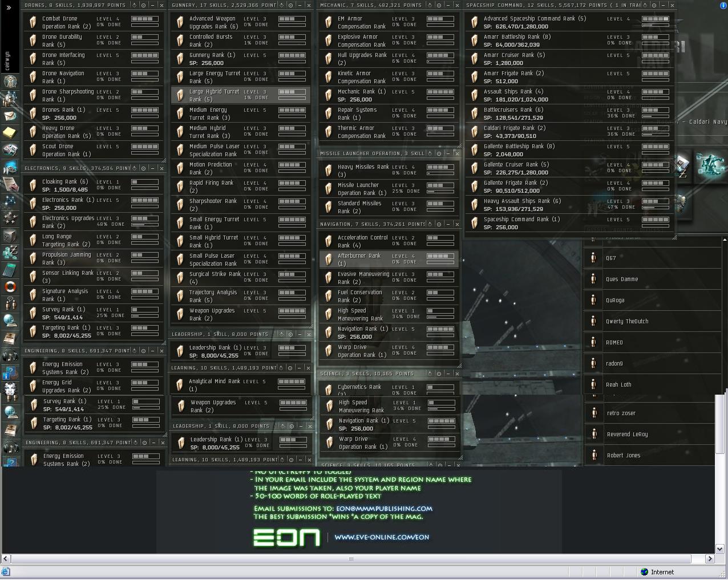Toggle the pin icon on Gunnery panel header

(x=282, y=5)
